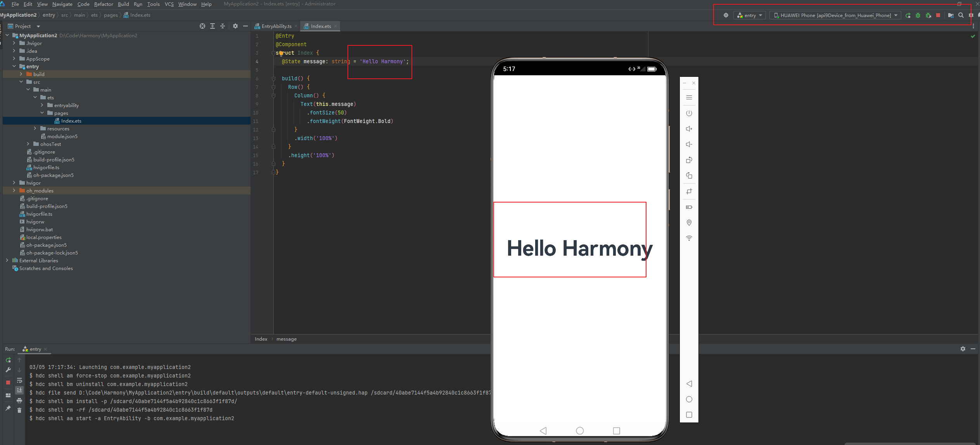
Task: Open Project Structure from the top toolbar
Action: (x=951, y=16)
